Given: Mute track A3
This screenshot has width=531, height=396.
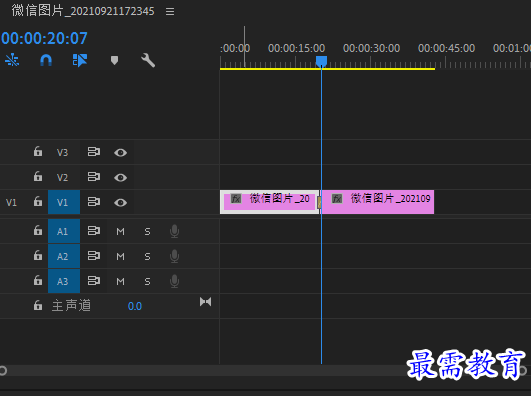Looking at the screenshot, I should pos(121,282).
